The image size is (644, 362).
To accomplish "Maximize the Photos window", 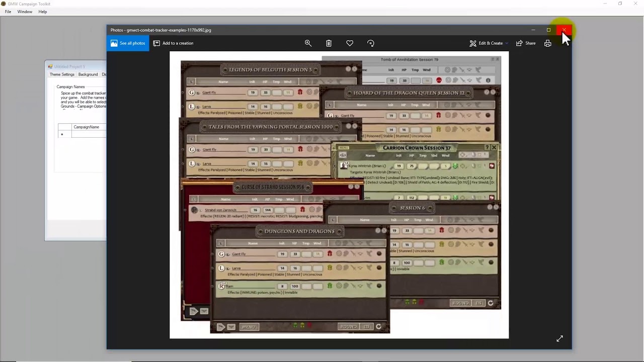I will tap(548, 30).
